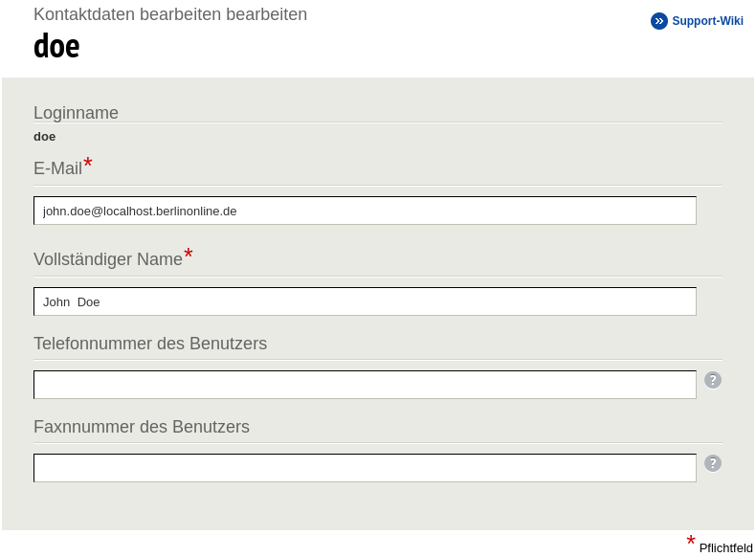Open help icon beside Telefonnummer field
Image resolution: width=756 pixels, height=557 pixels.
click(x=713, y=380)
